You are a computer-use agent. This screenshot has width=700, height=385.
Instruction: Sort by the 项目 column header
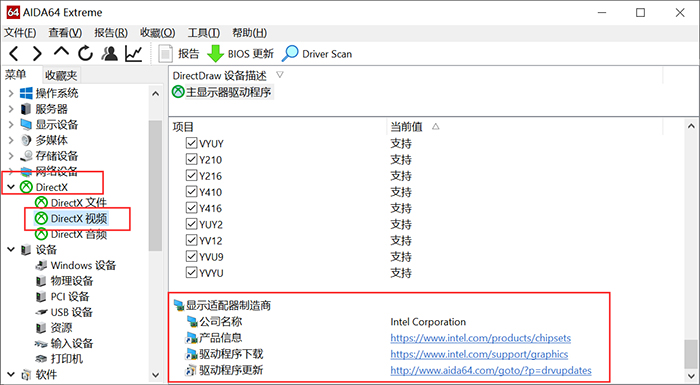(x=183, y=127)
